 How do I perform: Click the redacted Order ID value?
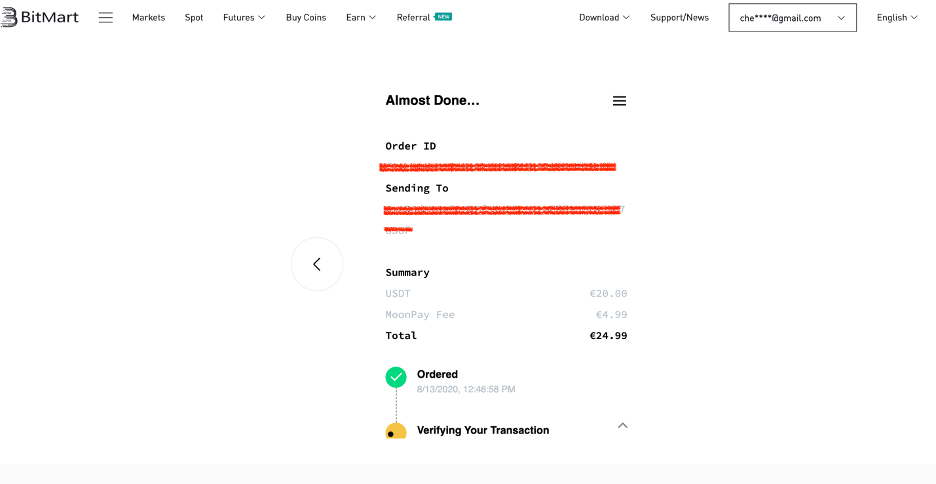tap(498, 166)
